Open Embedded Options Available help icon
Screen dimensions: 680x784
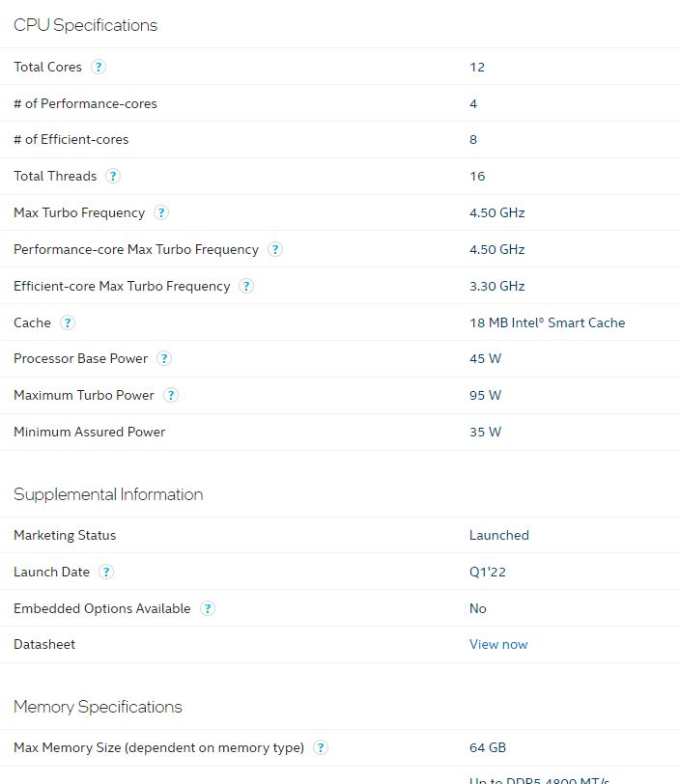(x=208, y=608)
